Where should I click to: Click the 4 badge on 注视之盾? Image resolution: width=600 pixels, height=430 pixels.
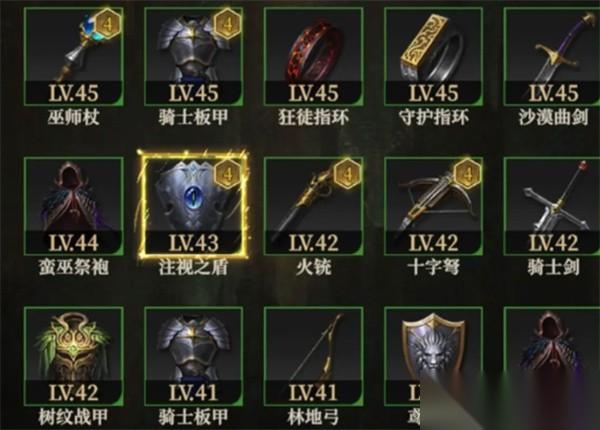228,174
